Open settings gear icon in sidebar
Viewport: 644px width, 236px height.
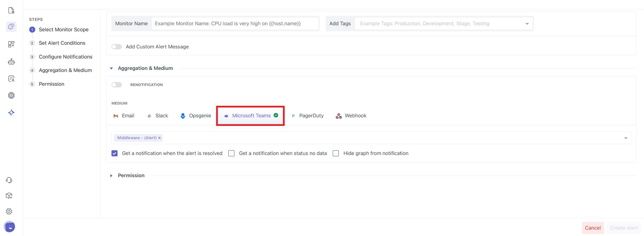9,211
